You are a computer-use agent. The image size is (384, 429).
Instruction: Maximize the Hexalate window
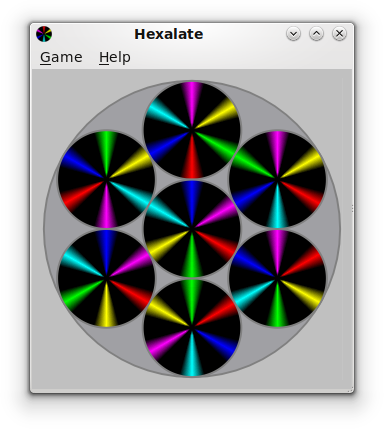316,34
